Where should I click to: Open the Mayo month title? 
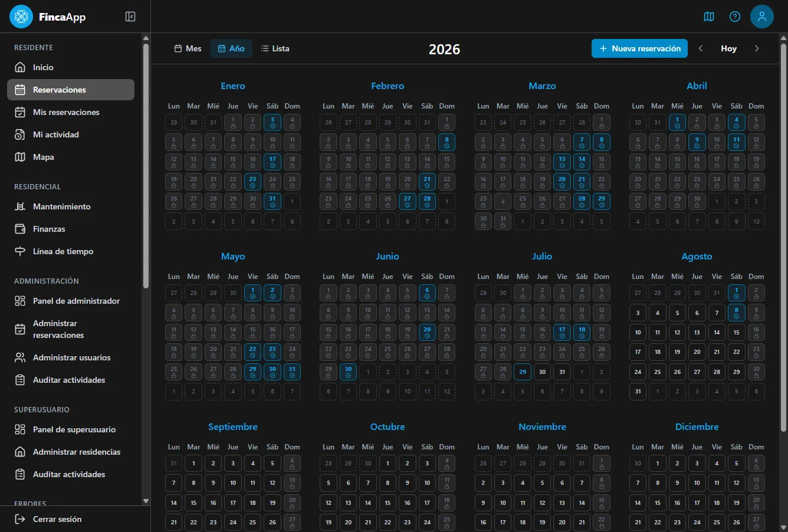coord(233,256)
